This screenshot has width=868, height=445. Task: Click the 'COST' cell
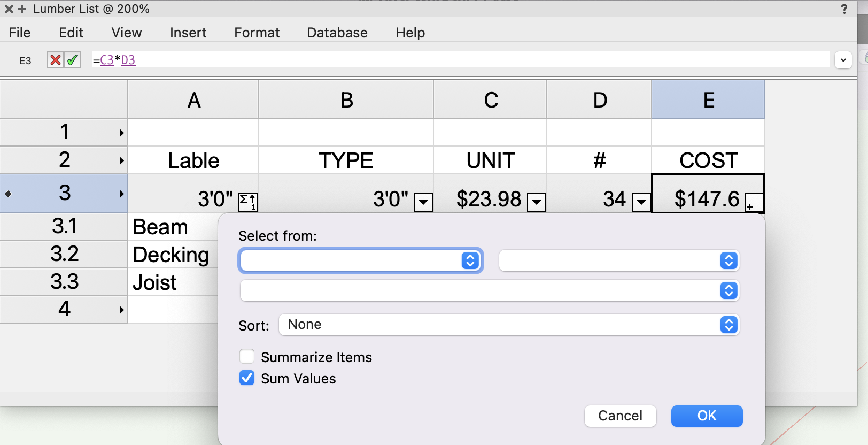pos(709,160)
